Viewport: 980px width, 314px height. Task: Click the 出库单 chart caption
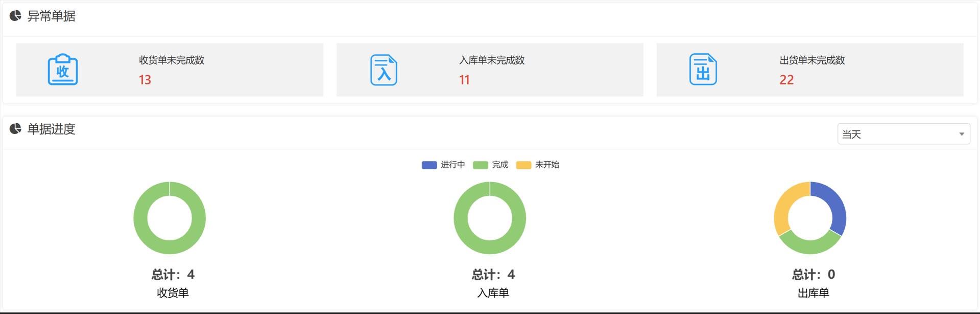point(813,293)
